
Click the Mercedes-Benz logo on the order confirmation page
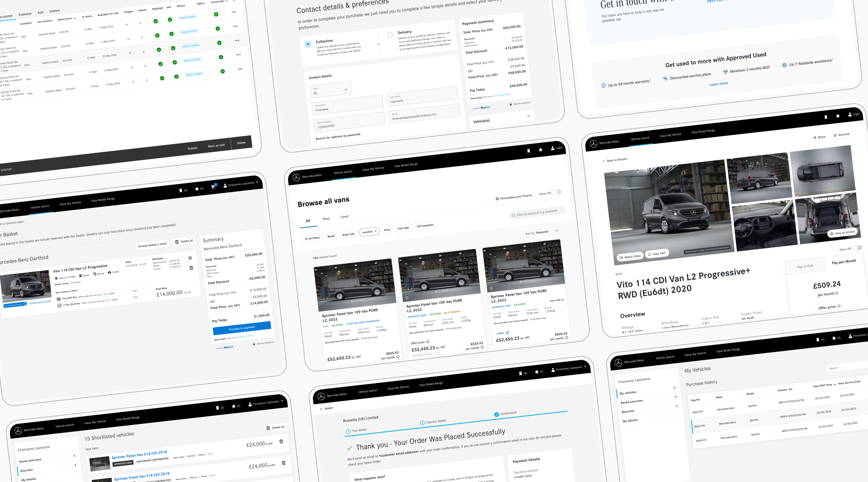pos(321,396)
